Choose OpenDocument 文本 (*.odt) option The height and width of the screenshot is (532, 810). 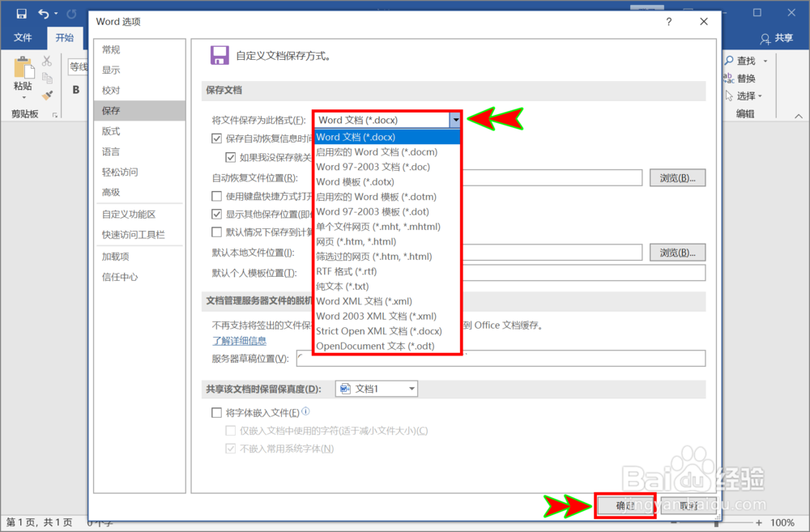387,346
